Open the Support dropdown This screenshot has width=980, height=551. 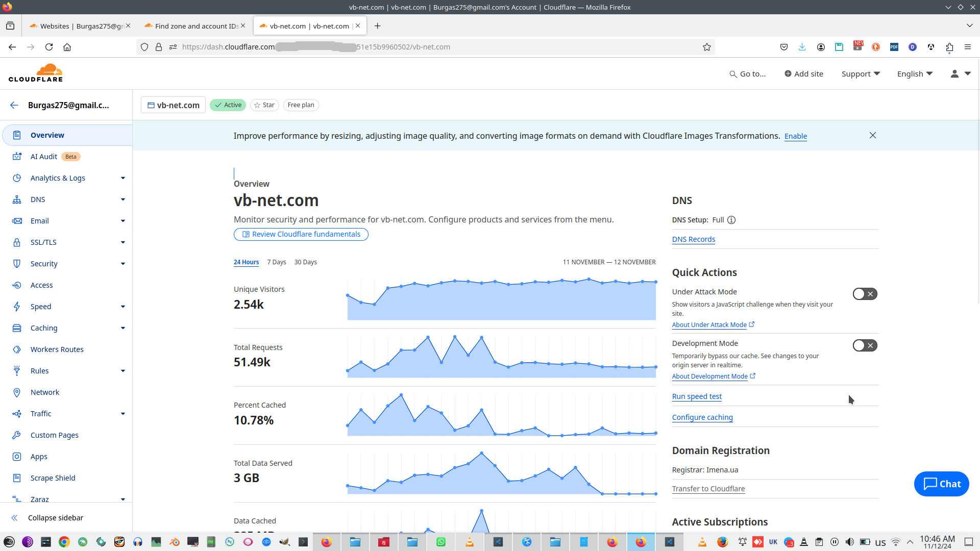click(861, 74)
